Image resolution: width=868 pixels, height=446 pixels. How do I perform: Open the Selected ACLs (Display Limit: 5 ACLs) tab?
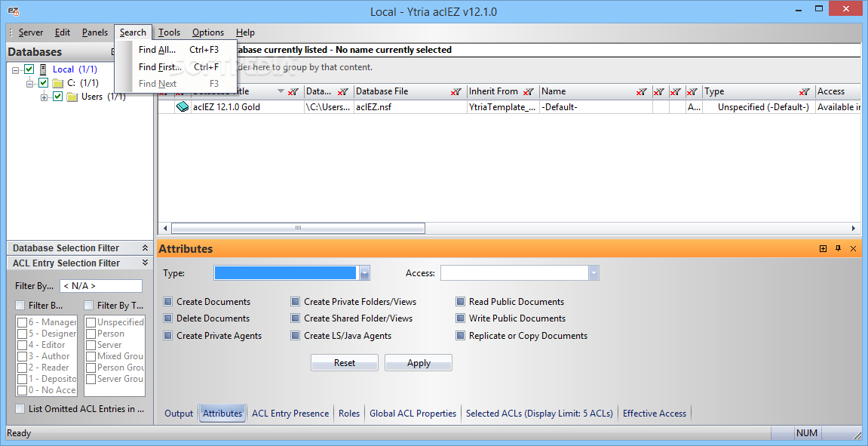(x=539, y=414)
